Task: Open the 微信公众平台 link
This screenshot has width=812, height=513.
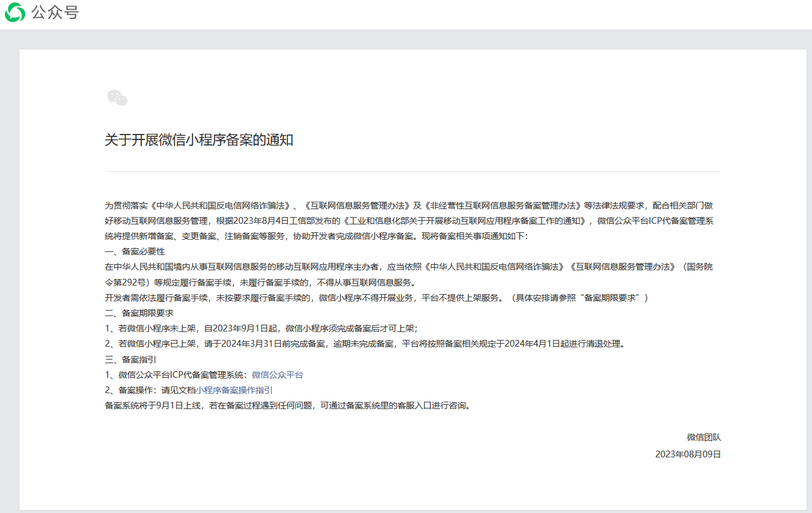Action: pos(277,375)
